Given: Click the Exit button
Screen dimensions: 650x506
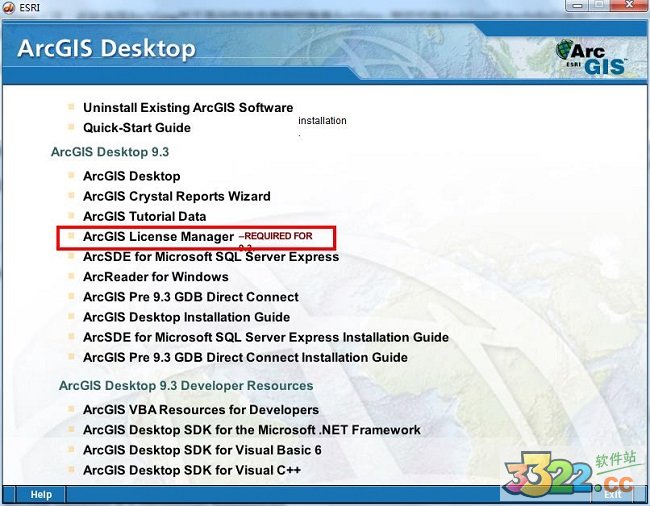Looking at the screenshot, I should tap(613, 495).
